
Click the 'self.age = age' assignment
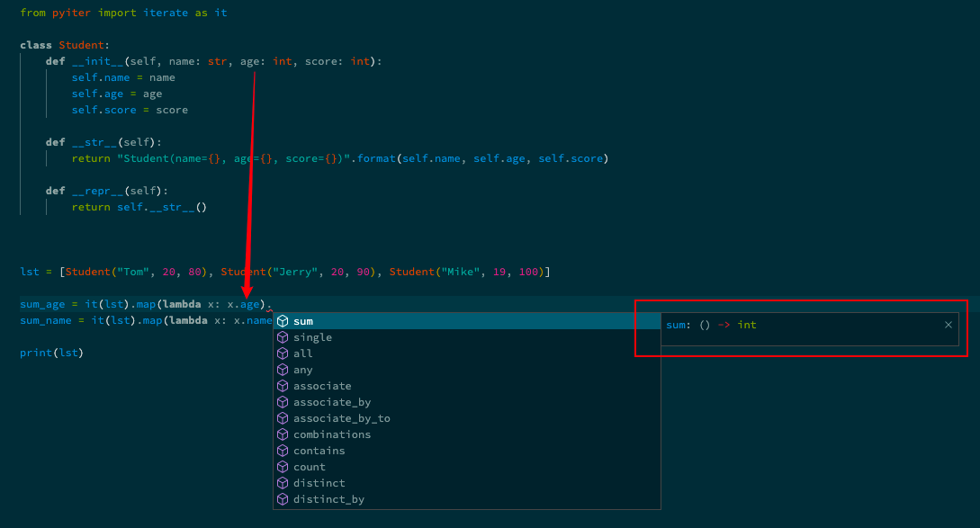point(117,94)
